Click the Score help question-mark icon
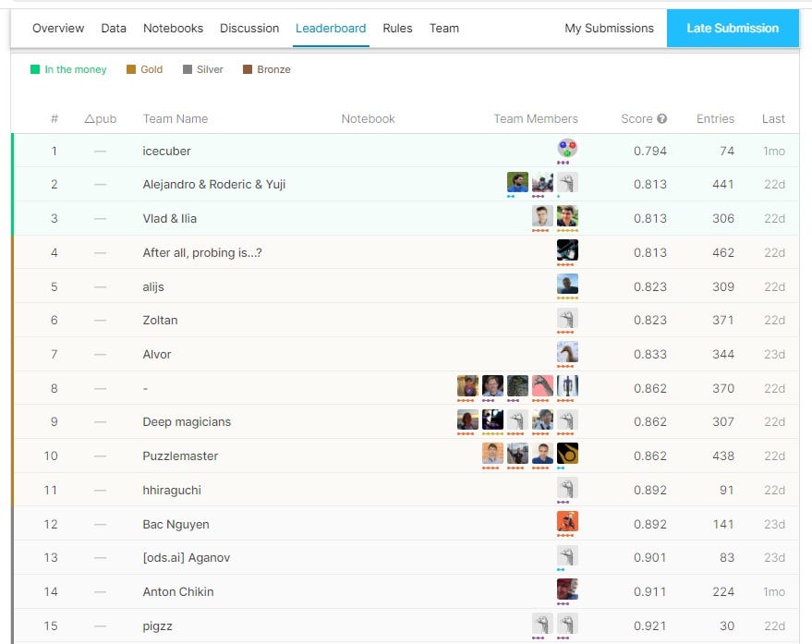This screenshot has height=644, width=812. click(661, 118)
